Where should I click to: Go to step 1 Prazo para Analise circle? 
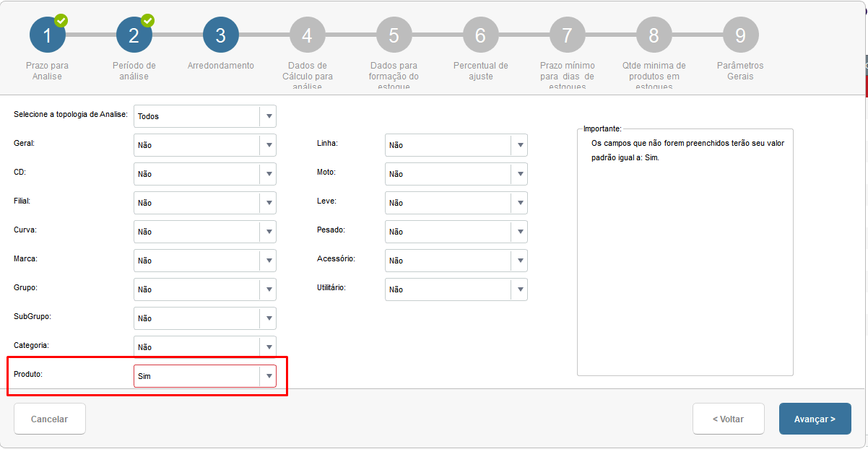[47, 35]
